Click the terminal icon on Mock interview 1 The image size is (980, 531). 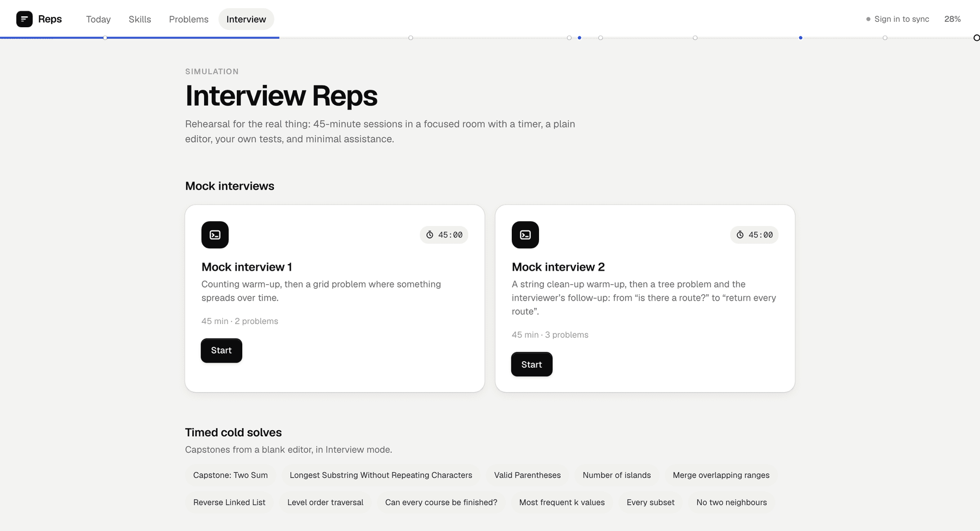tap(215, 235)
